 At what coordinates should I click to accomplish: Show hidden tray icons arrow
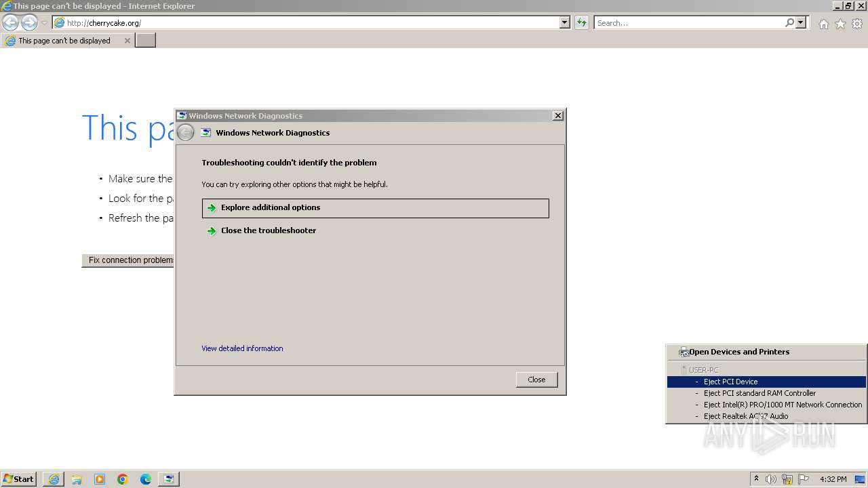pyautogui.click(x=756, y=479)
